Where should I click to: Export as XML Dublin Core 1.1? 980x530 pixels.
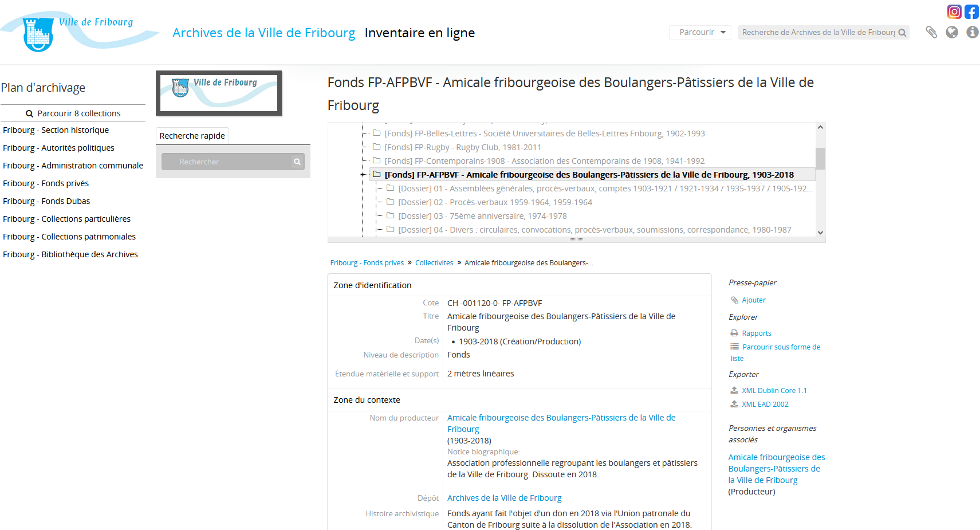pyautogui.click(x=774, y=391)
